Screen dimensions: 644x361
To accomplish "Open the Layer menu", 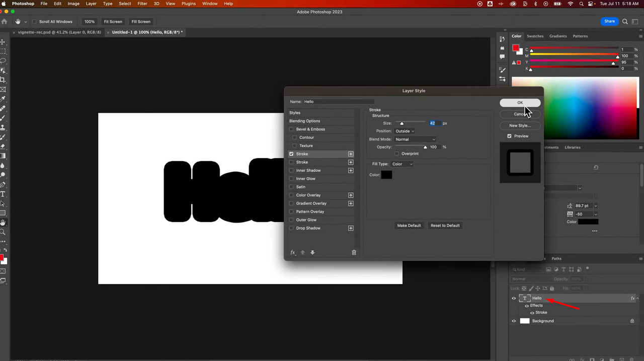I will tap(91, 4).
